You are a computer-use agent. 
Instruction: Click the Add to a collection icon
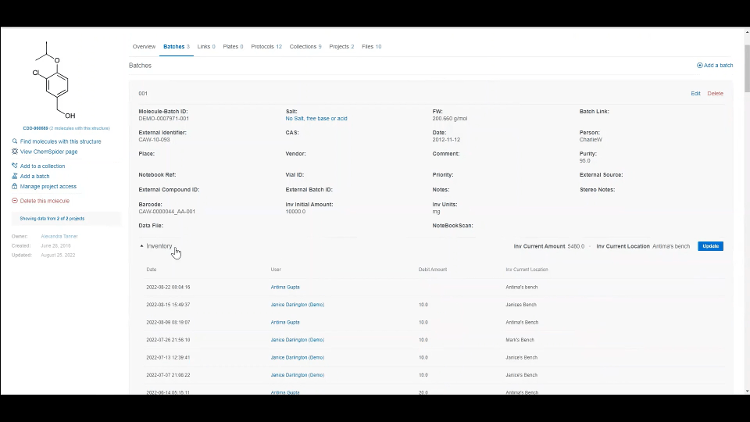tap(14, 166)
